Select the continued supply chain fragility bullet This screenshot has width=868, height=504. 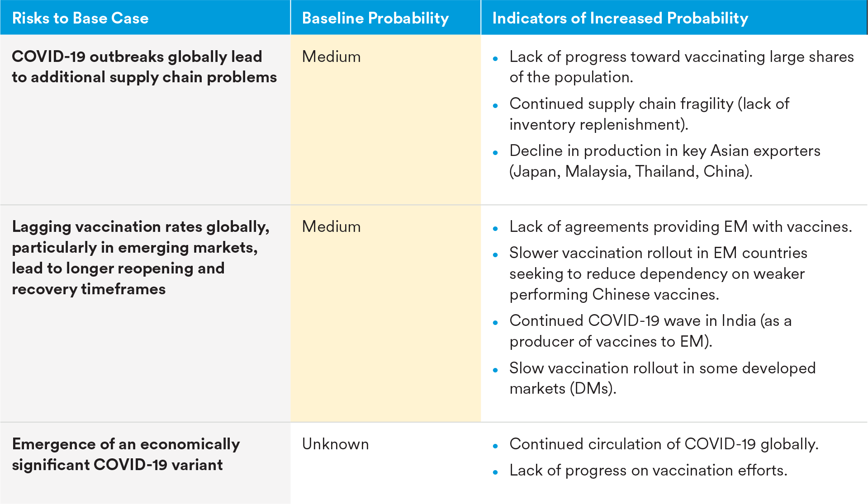(x=649, y=114)
